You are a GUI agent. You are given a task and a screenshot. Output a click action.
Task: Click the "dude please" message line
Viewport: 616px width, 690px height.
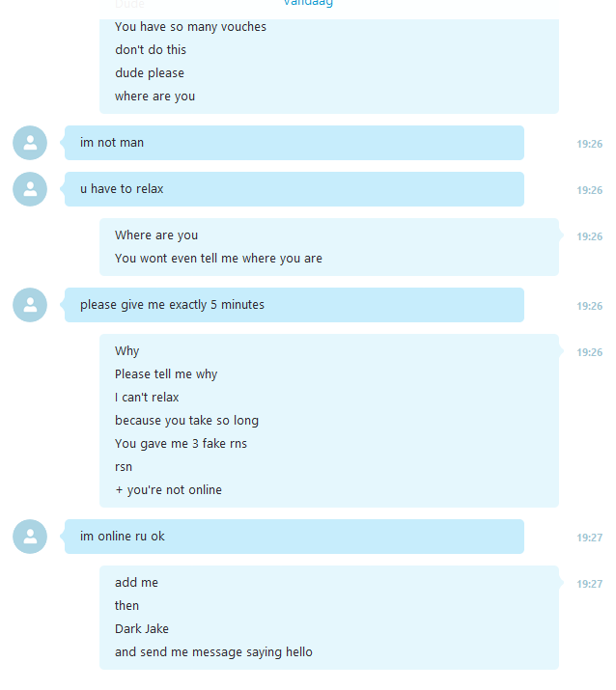pyautogui.click(x=150, y=73)
